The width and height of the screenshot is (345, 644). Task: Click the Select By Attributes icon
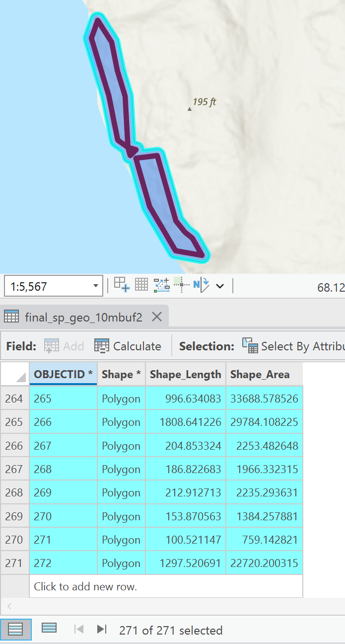(x=250, y=346)
